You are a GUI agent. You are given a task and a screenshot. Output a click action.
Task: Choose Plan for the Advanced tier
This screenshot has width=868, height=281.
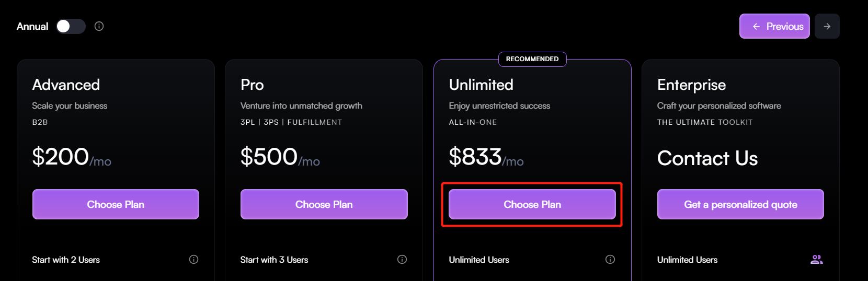pyautogui.click(x=116, y=204)
